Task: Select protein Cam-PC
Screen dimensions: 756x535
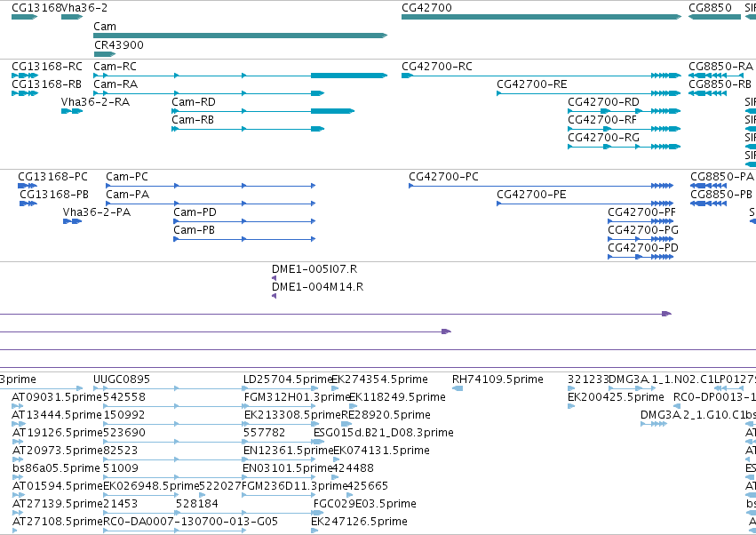Action: click(x=211, y=186)
